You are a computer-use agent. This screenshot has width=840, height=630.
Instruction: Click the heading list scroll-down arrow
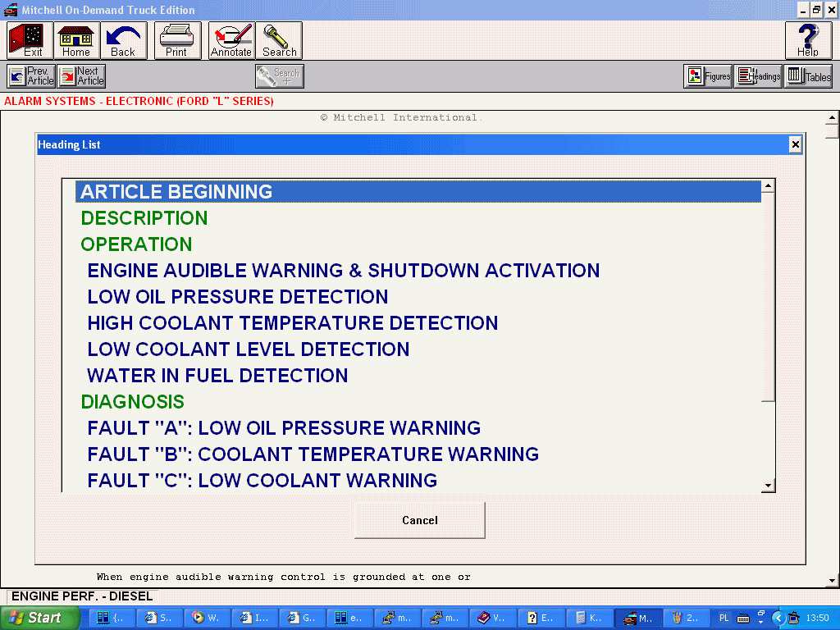pos(768,486)
